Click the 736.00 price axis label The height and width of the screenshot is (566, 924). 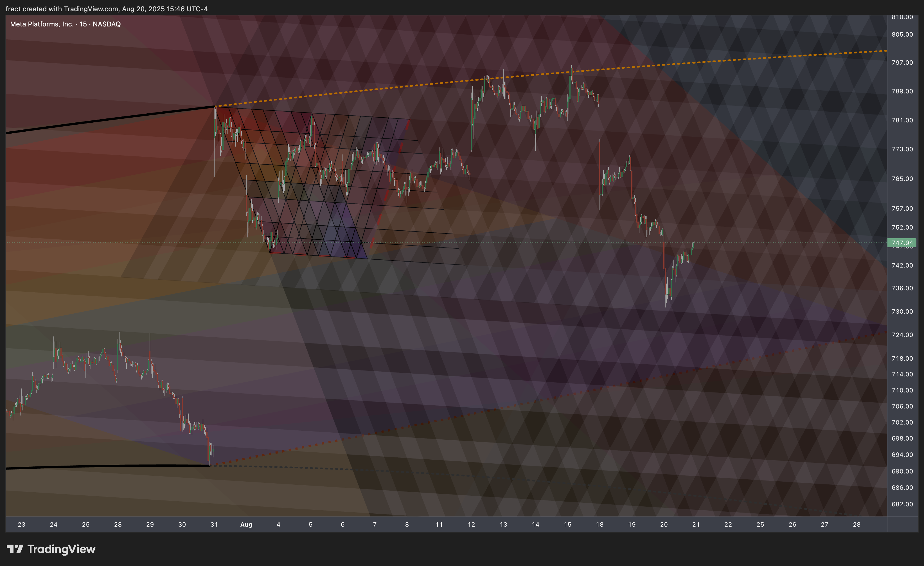pos(902,288)
